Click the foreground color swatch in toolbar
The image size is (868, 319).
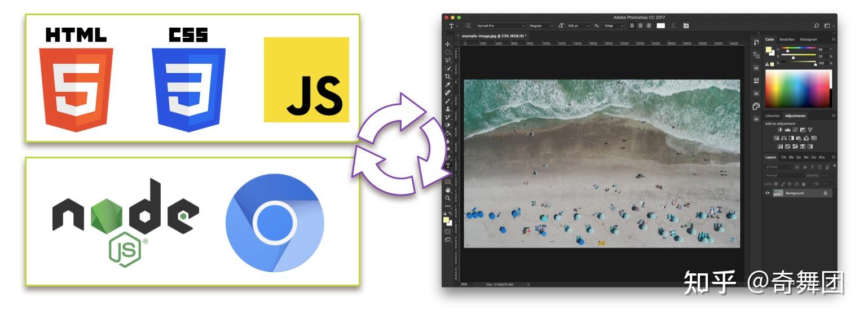coord(447,220)
